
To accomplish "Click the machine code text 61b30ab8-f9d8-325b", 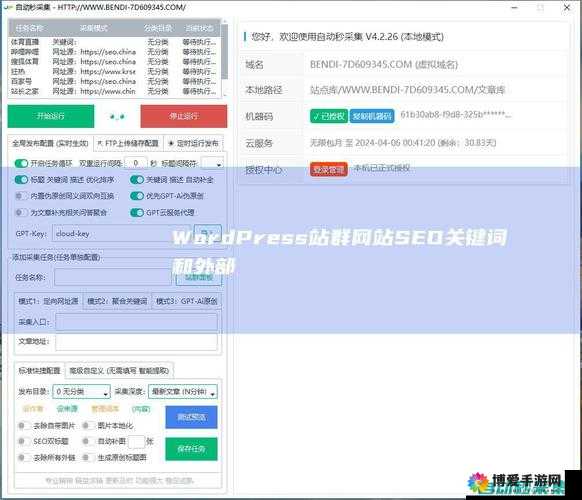I will [455, 115].
